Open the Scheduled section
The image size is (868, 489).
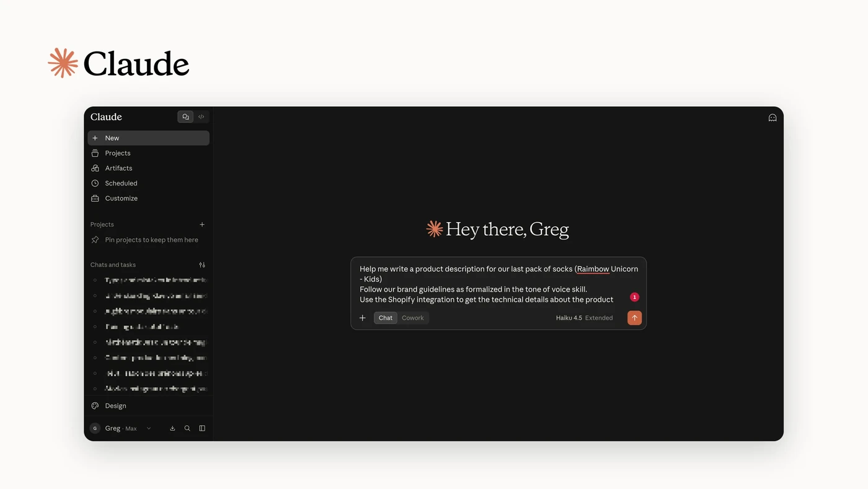(x=148, y=183)
